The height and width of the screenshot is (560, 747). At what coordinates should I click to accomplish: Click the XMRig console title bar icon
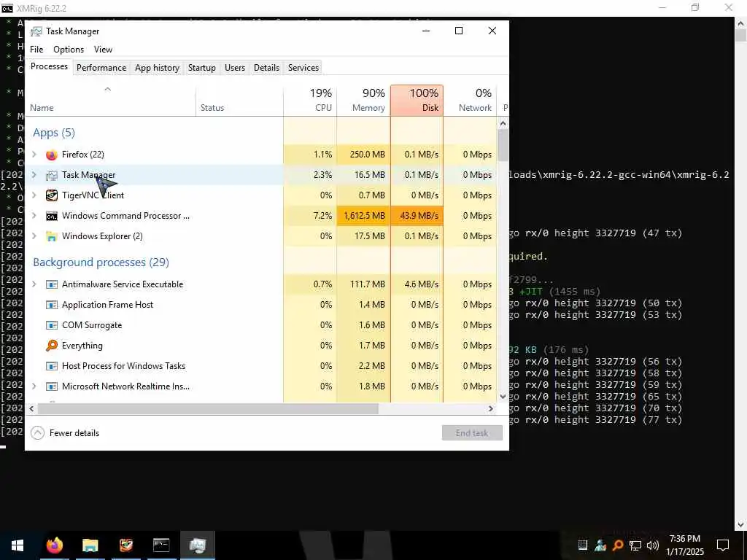(x=7, y=8)
